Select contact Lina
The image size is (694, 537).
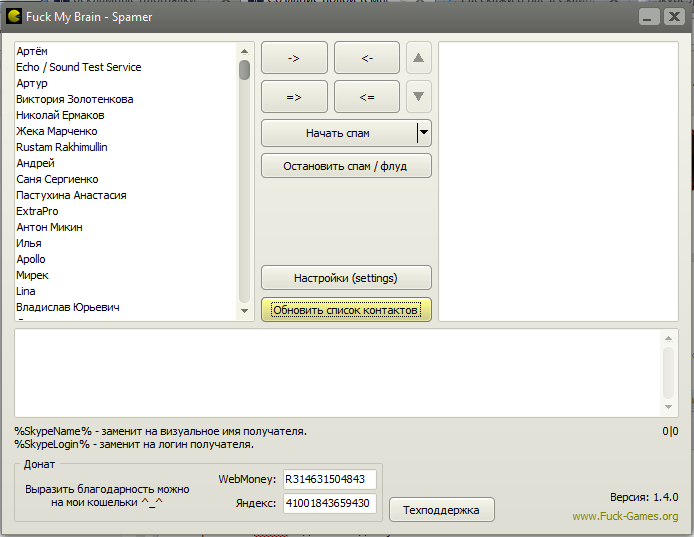tap(26, 291)
